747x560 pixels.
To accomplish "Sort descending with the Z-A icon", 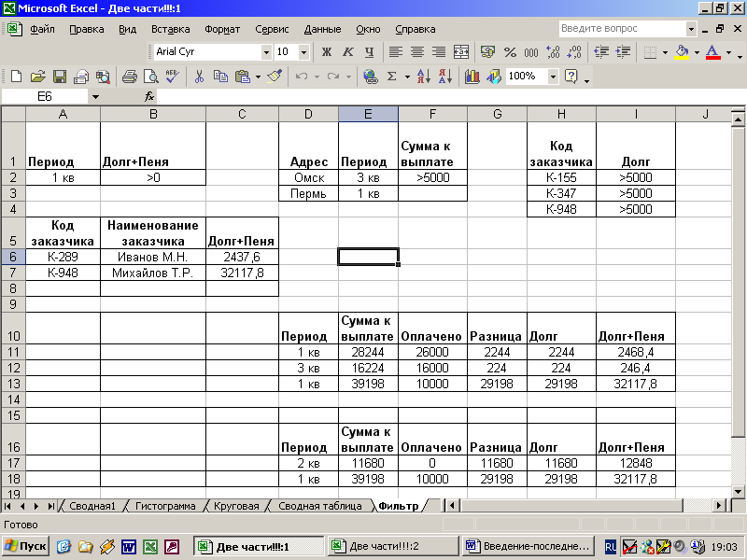I will pos(445,77).
